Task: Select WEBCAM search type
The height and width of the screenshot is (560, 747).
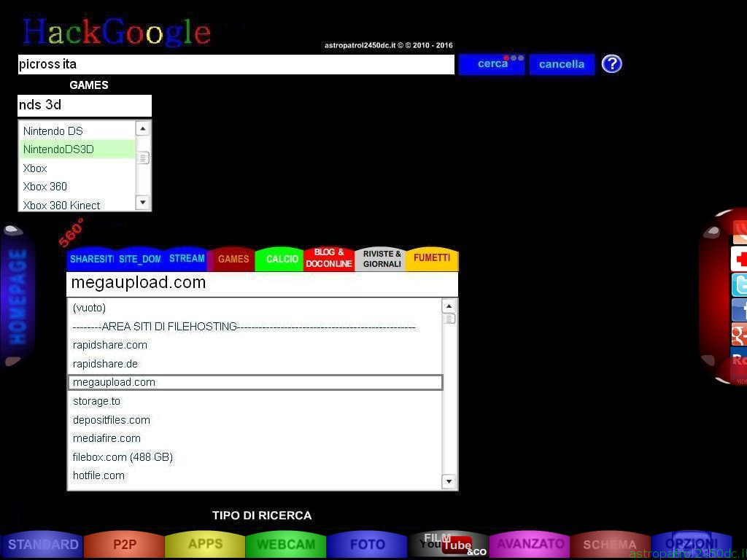Action: tap(286, 544)
